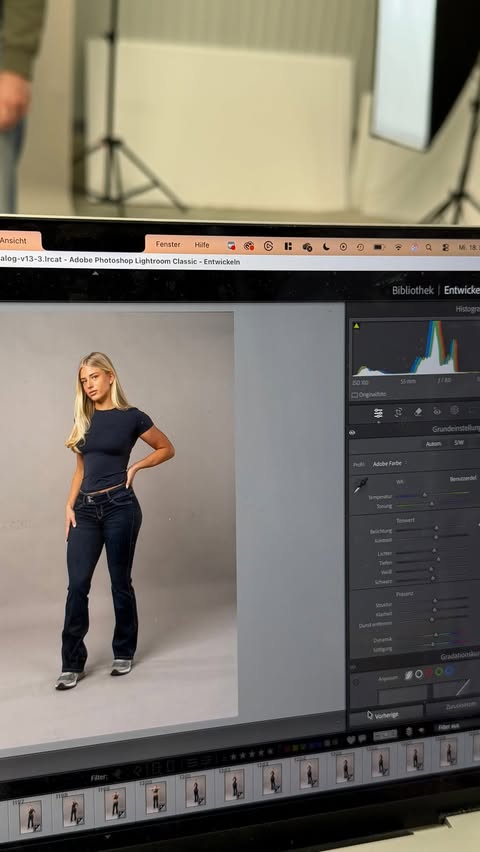This screenshot has height=852, width=480.
Task: Toggle shadow clipping triangle in histogram
Action: 357,326
